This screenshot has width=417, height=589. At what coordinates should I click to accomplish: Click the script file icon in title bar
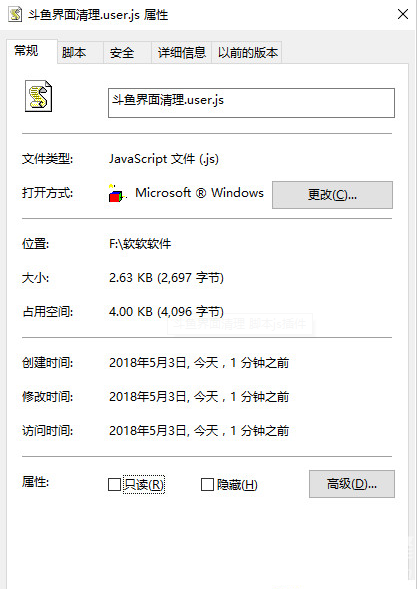pos(15,15)
